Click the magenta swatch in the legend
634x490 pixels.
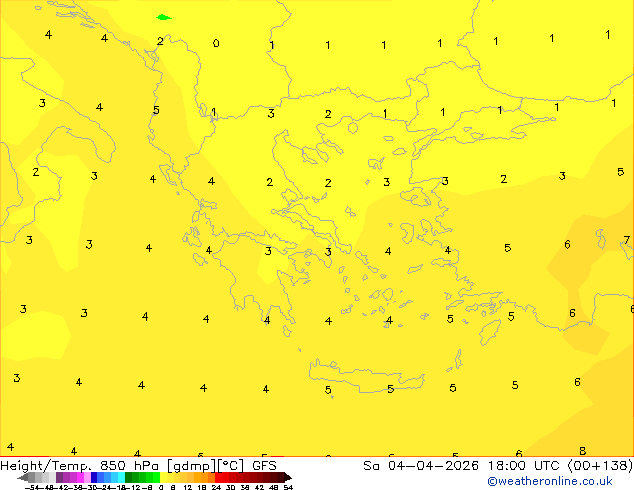(x=80, y=477)
